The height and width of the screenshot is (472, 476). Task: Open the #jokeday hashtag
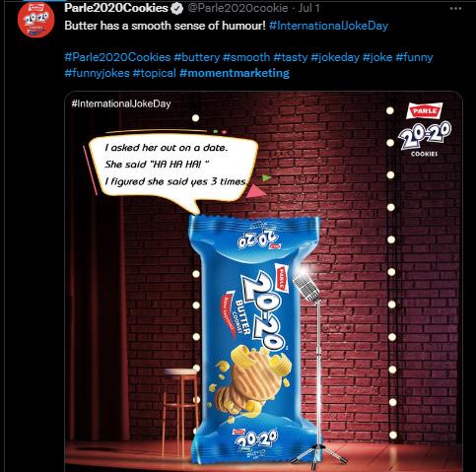335,57
